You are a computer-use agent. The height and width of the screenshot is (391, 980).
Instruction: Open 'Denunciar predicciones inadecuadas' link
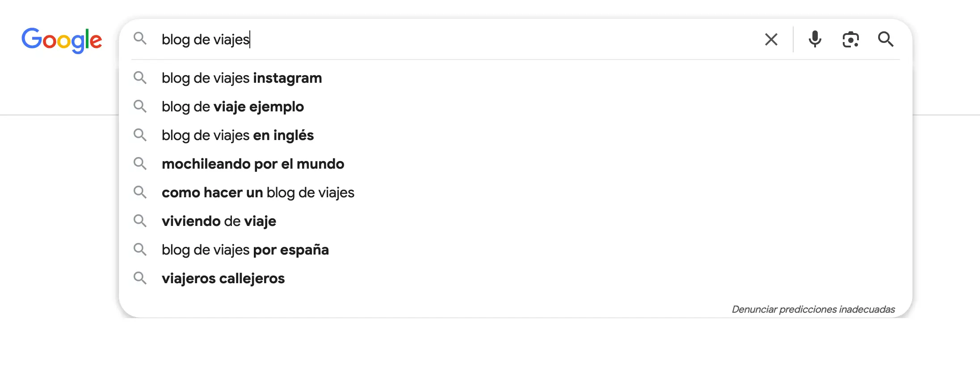pyautogui.click(x=813, y=309)
